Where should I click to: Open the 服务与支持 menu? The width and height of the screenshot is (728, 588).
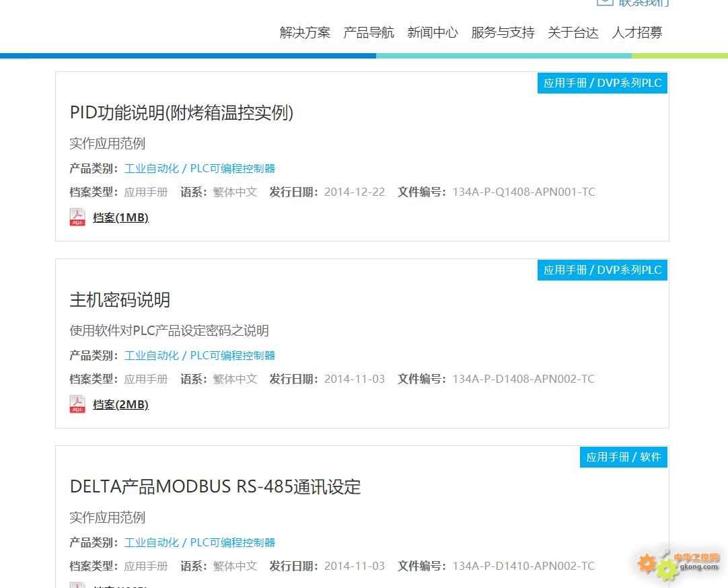coord(503,32)
